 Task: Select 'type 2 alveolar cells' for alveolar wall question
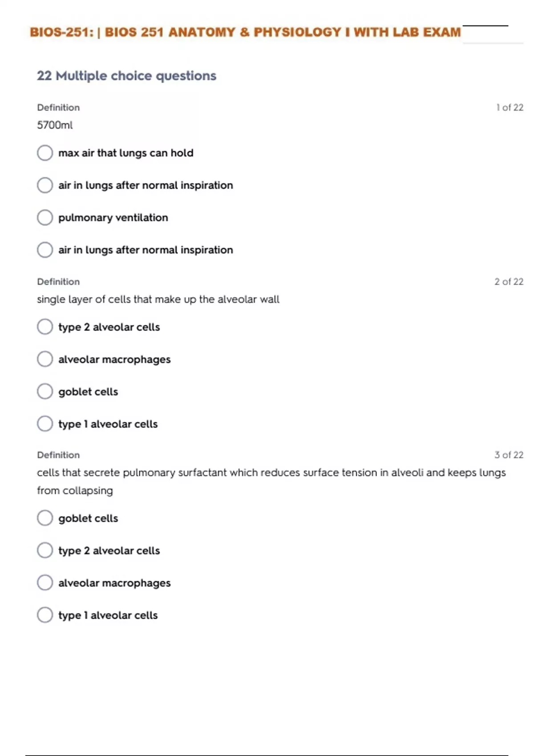tap(45, 327)
